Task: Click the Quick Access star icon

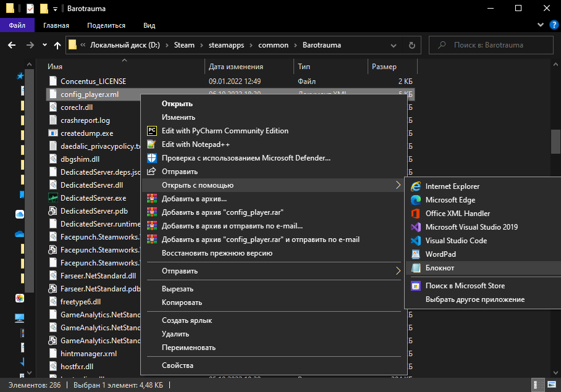Action: tap(20, 76)
